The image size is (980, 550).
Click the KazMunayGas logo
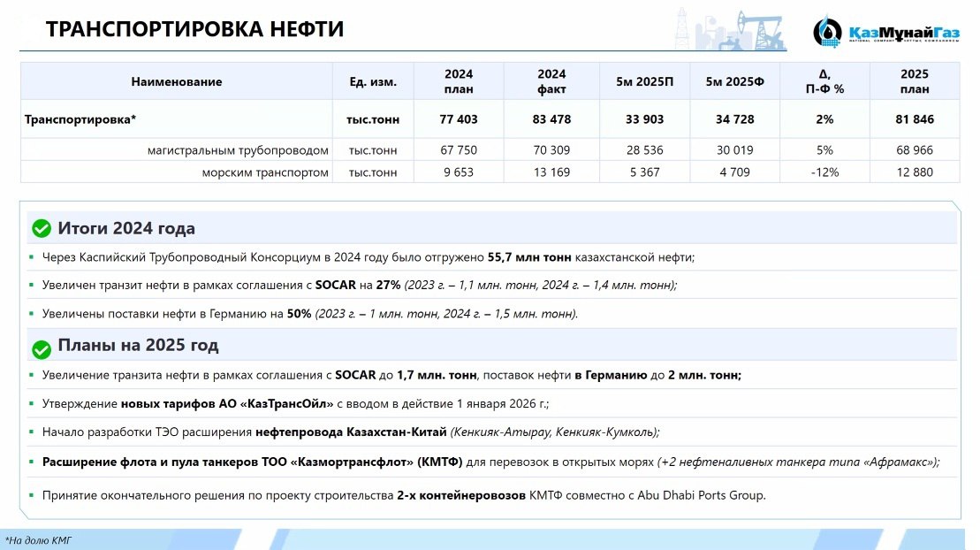885,31
